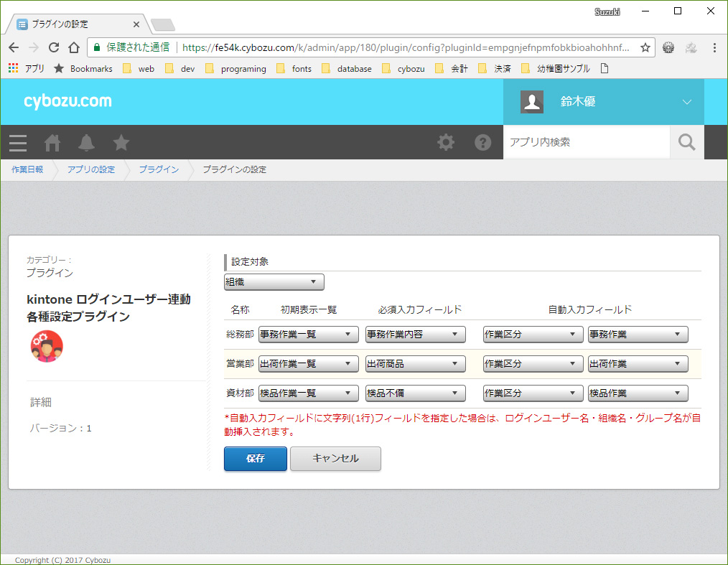Image resolution: width=728 pixels, height=565 pixels.
Task: Close the プラグインの設定 tab
Action: tap(136, 24)
